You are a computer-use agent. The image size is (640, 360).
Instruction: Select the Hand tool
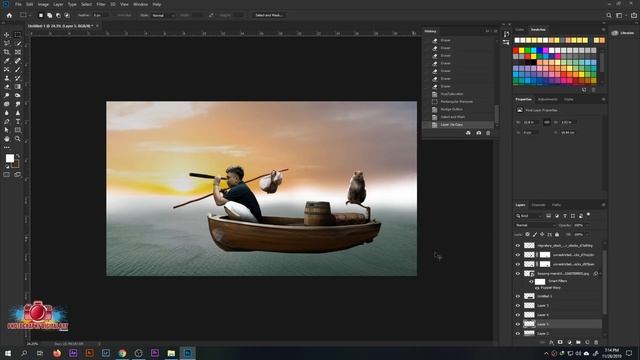pos(7,139)
